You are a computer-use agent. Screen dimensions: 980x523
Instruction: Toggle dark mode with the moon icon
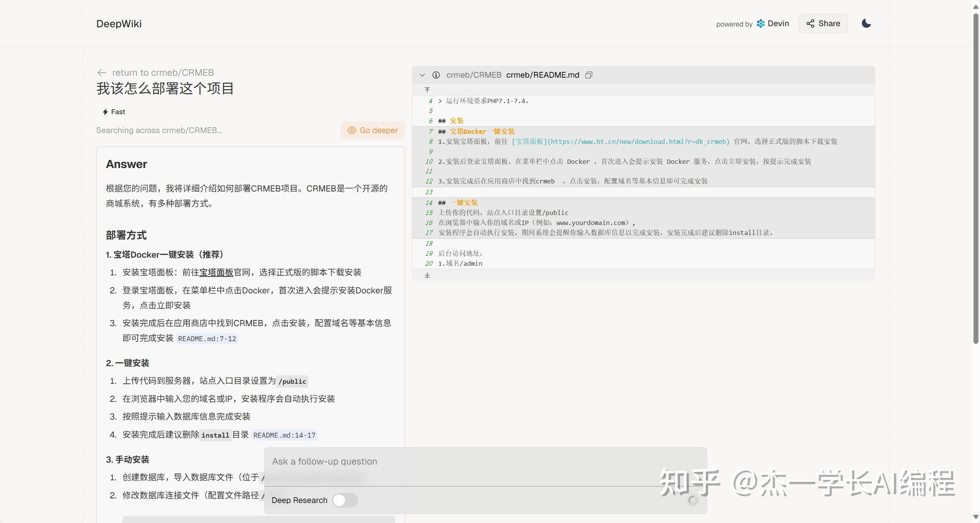tap(867, 23)
